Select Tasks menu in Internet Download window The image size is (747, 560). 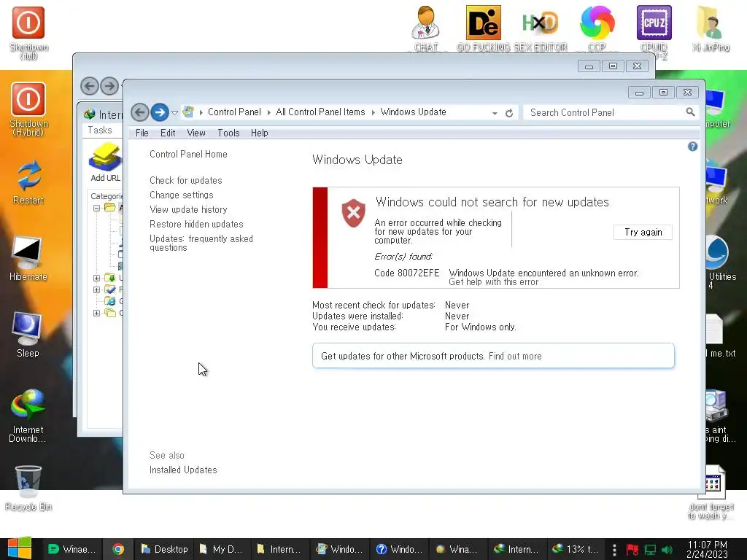click(99, 130)
